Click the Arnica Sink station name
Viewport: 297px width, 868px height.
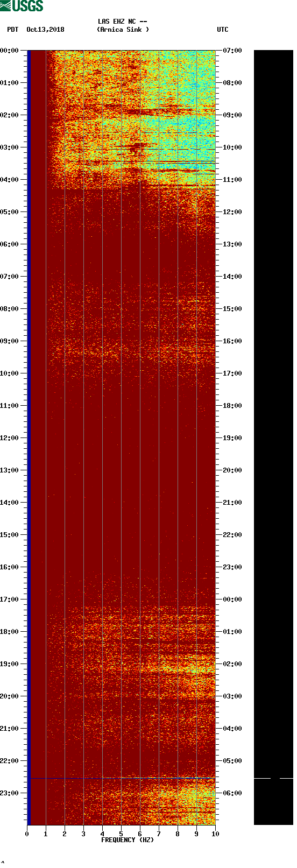click(x=123, y=30)
